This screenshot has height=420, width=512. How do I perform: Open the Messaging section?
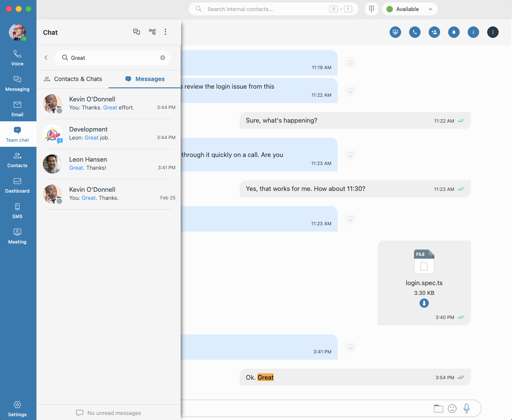17,83
